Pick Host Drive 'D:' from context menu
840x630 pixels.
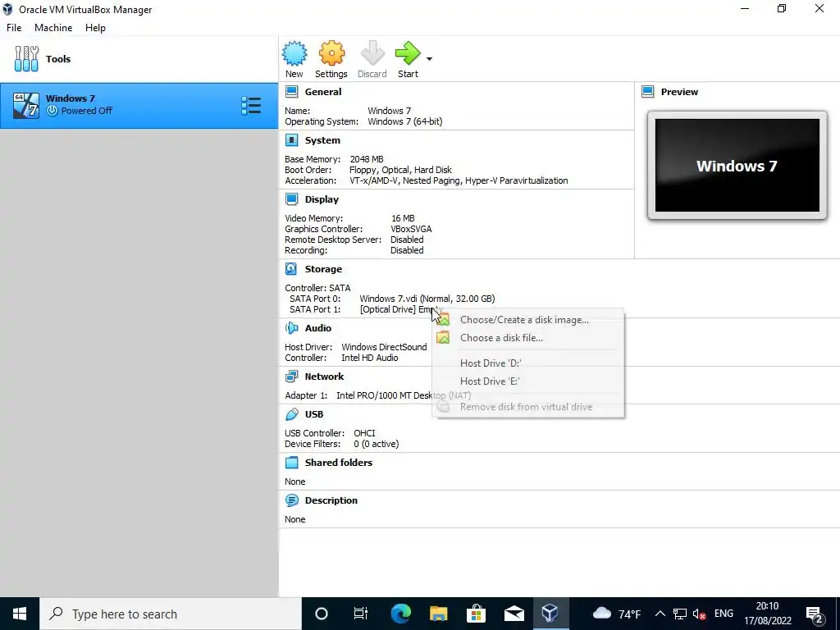(528, 363)
